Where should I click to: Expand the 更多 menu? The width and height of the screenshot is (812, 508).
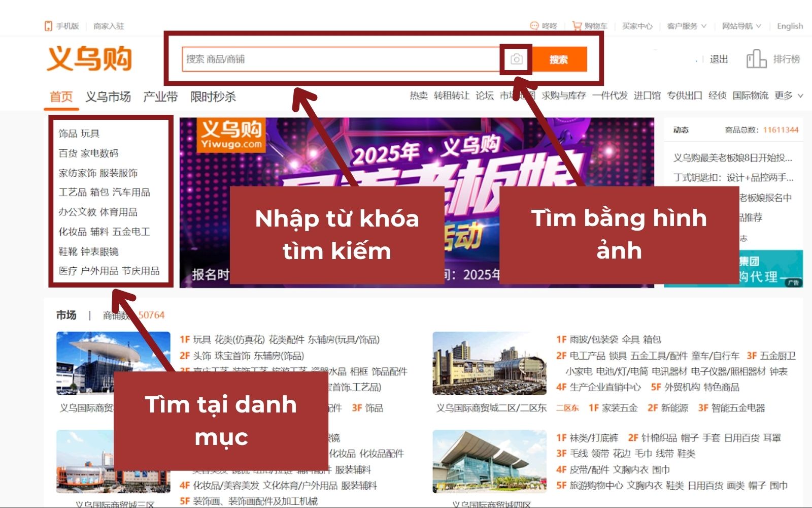[789, 96]
